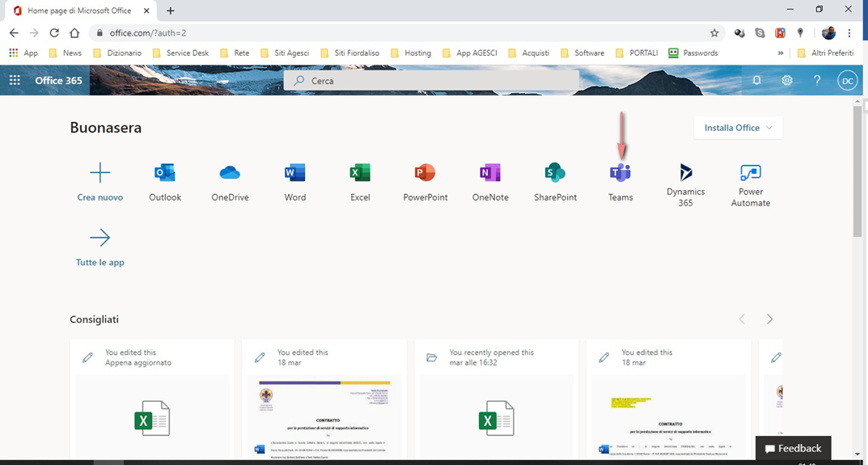868x465 pixels.
Task: Show the next Consigliati documents
Action: [769, 319]
